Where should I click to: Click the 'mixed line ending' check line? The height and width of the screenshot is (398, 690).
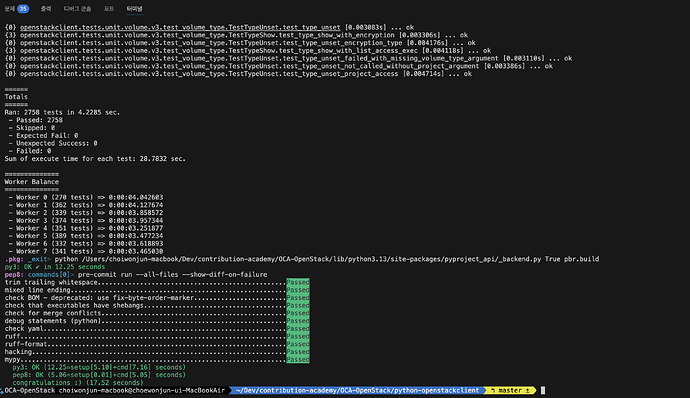point(145,290)
